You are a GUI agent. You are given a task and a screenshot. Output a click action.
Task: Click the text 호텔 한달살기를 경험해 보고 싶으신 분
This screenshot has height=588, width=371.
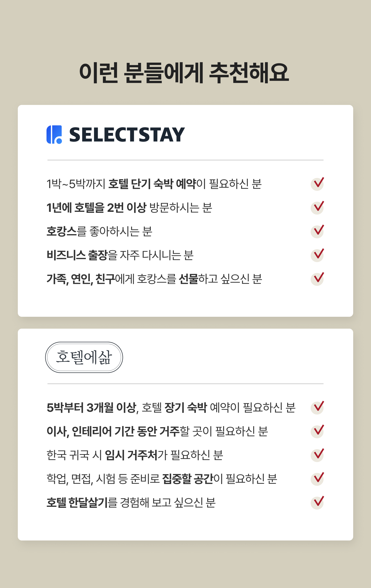131,503
